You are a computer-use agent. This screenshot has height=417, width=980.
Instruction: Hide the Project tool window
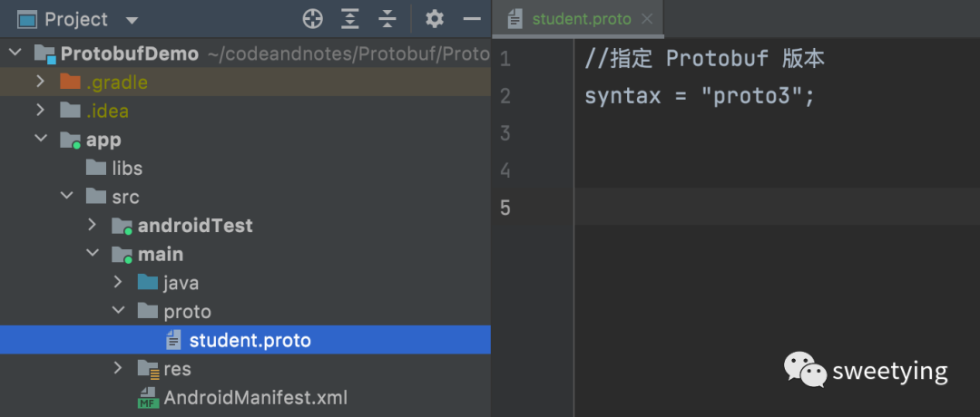(x=472, y=19)
